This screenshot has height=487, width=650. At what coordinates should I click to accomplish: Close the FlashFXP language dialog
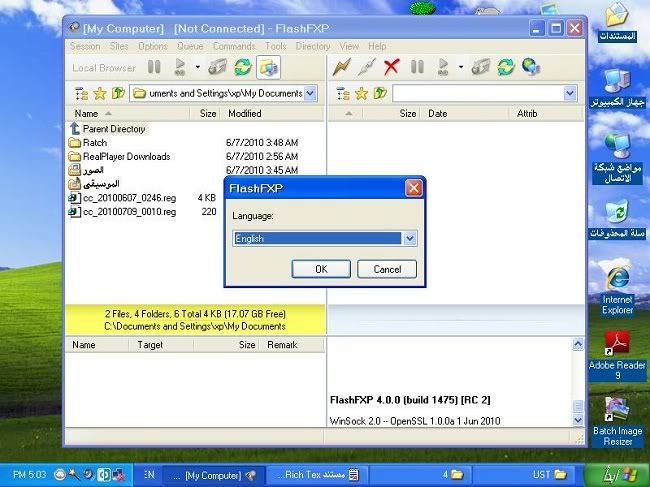click(x=413, y=188)
